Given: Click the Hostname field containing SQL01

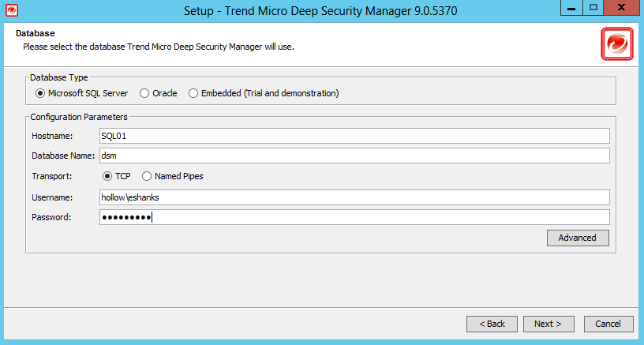Looking at the screenshot, I should click(x=354, y=136).
